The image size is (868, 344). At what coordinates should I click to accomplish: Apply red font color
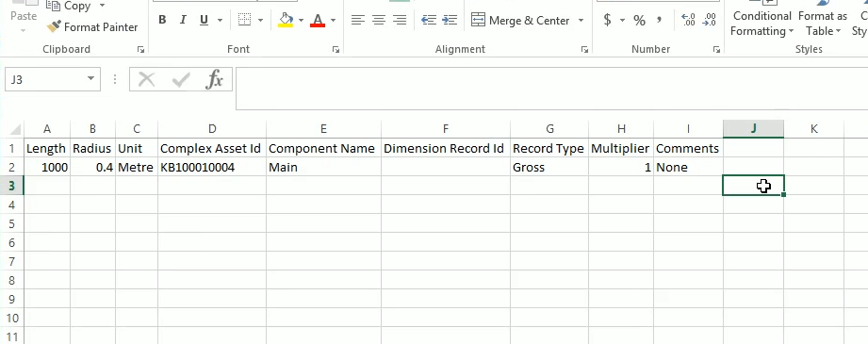pyautogui.click(x=318, y=21)
